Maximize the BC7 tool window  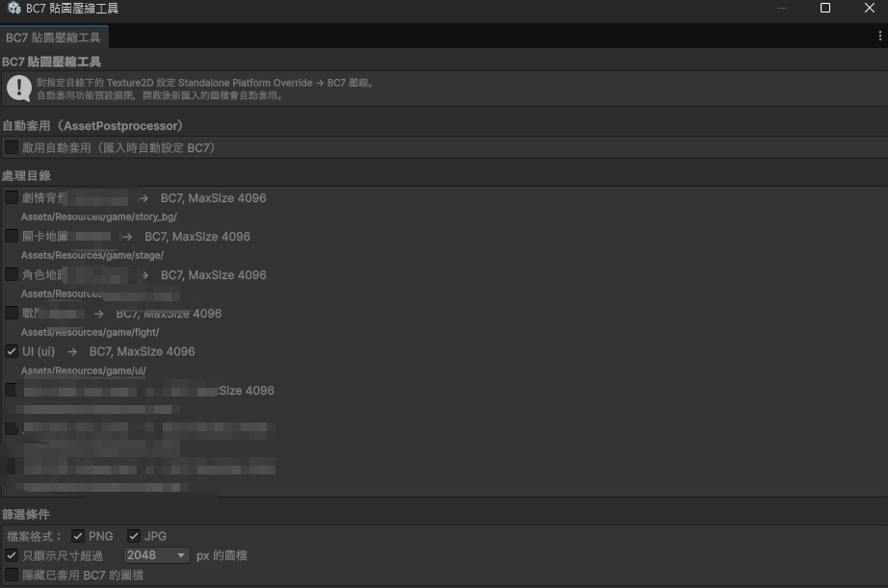point(823,9)
